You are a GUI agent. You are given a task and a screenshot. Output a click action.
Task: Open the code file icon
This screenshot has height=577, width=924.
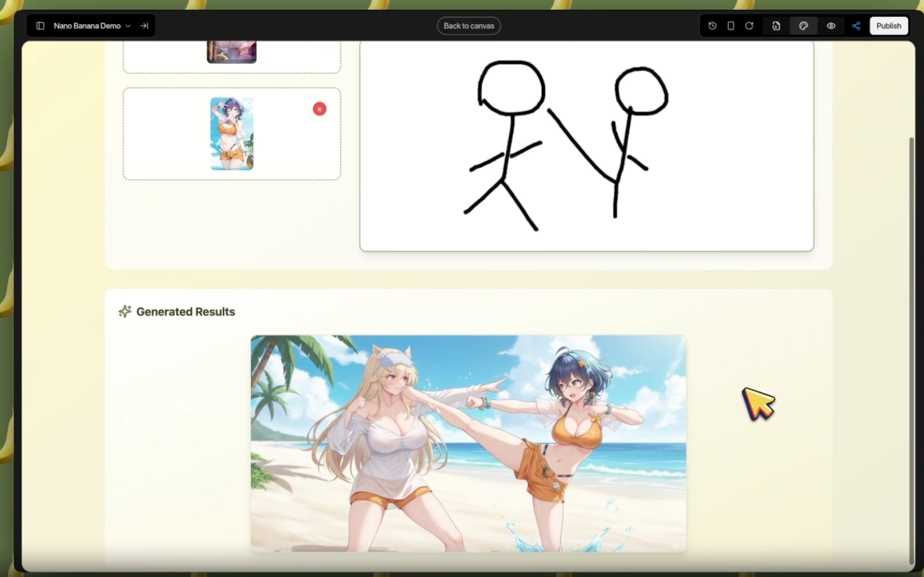[x=776, y=26]
